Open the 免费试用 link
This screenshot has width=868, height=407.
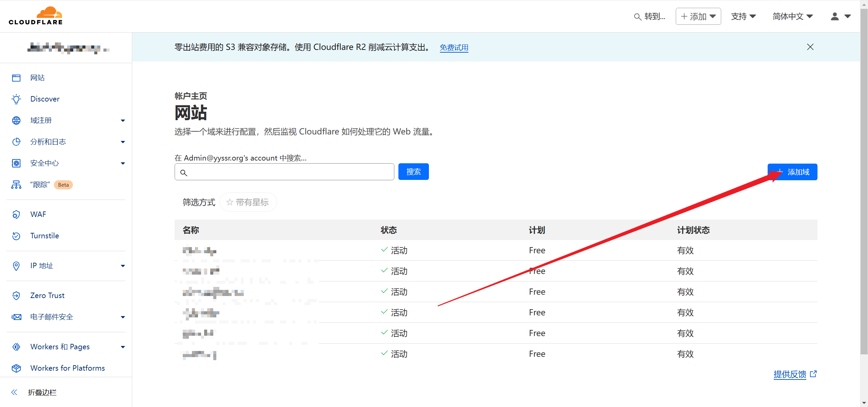(x=454, y=48)
